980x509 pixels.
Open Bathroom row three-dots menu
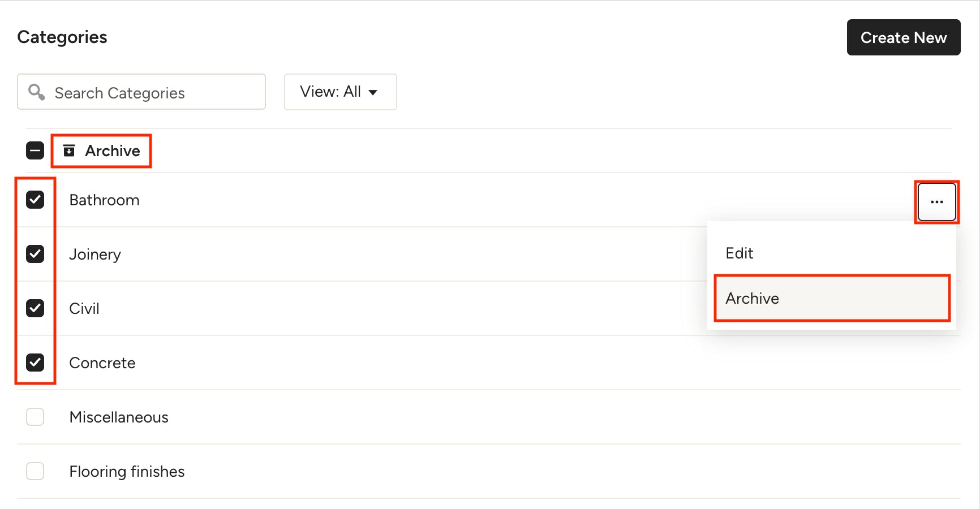(x=936, y=202)
